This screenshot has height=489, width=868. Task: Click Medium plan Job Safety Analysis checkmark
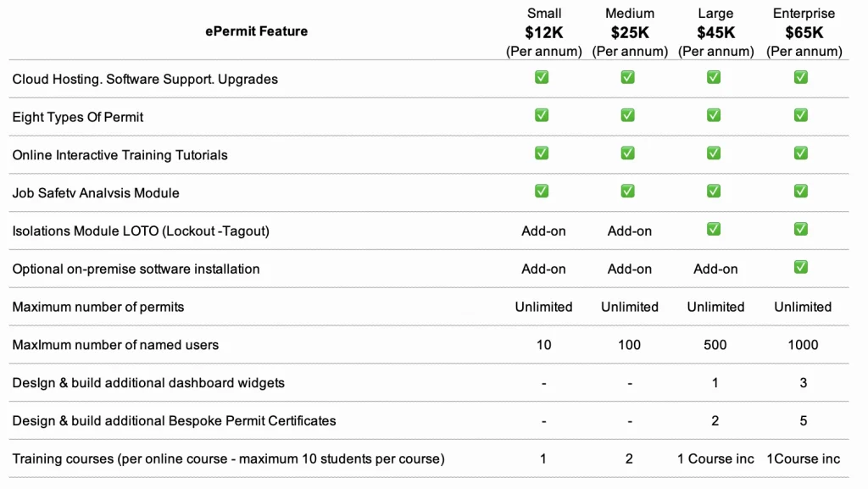627,192
